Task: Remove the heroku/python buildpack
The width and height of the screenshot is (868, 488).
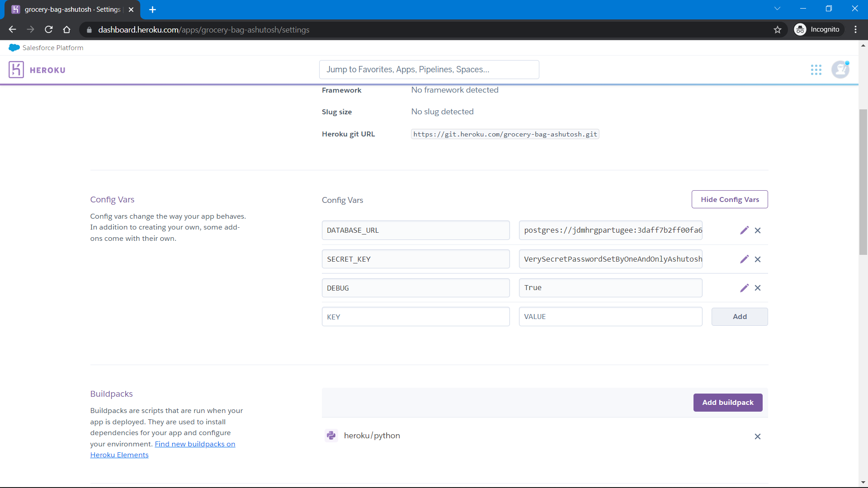Action: point(758,436)
